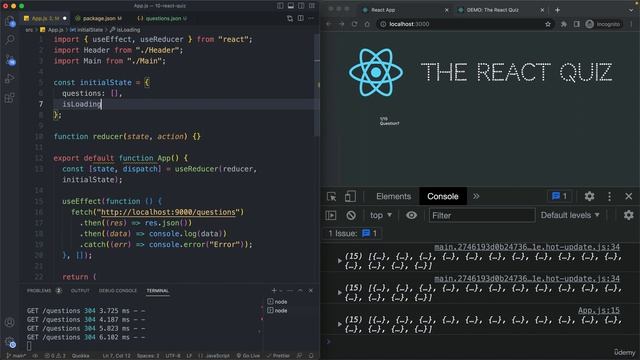
Task: Switch to questions.json editor tab
Action: [162, 18]
